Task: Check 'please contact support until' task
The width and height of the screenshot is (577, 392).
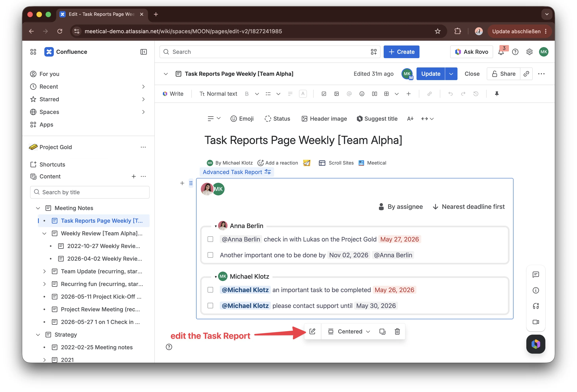Action: click(x=210, y=306)
